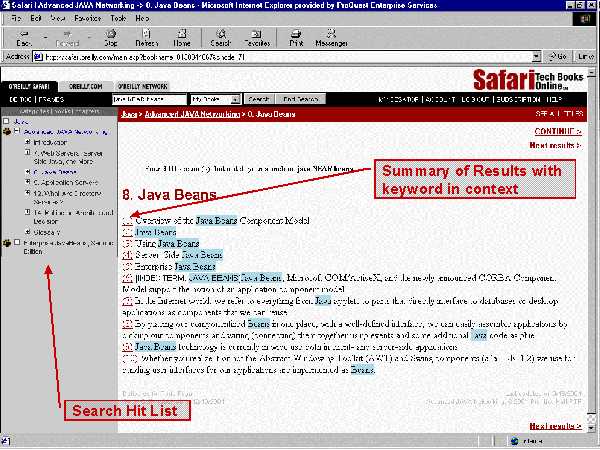600x450 pixels.
Task: Collapse the Advanced JAVA Networking tree node
Action: tap(17, 131)
